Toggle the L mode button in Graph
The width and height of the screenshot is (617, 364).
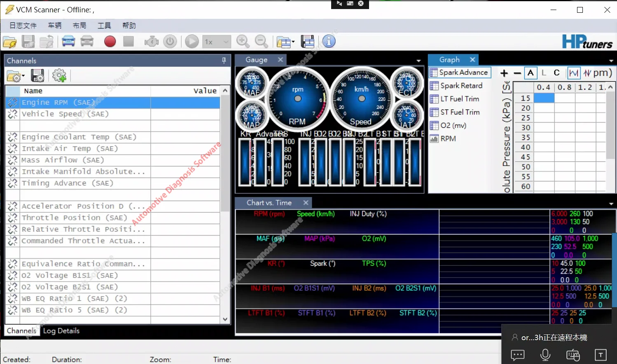544,73
